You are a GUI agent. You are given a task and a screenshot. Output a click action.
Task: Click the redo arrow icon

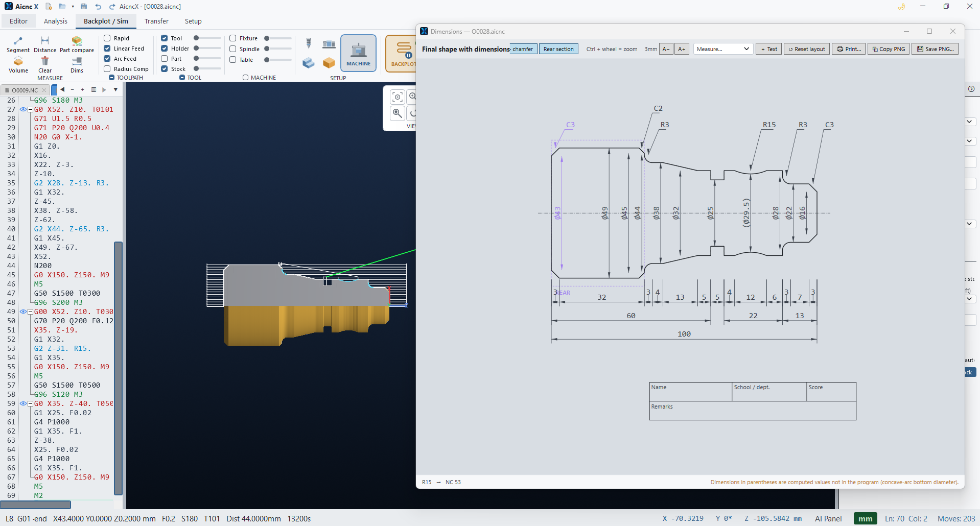click(x=112, y=7)
